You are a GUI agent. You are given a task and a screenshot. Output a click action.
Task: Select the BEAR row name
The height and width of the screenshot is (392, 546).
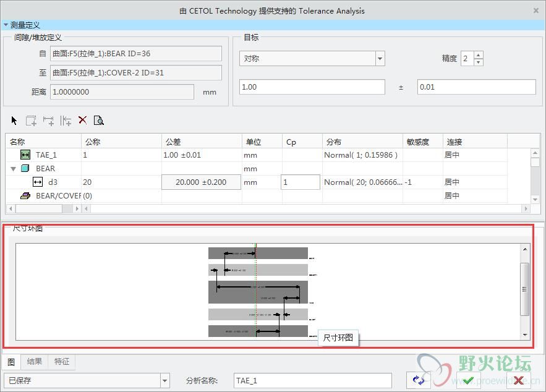tap(45, 169)
